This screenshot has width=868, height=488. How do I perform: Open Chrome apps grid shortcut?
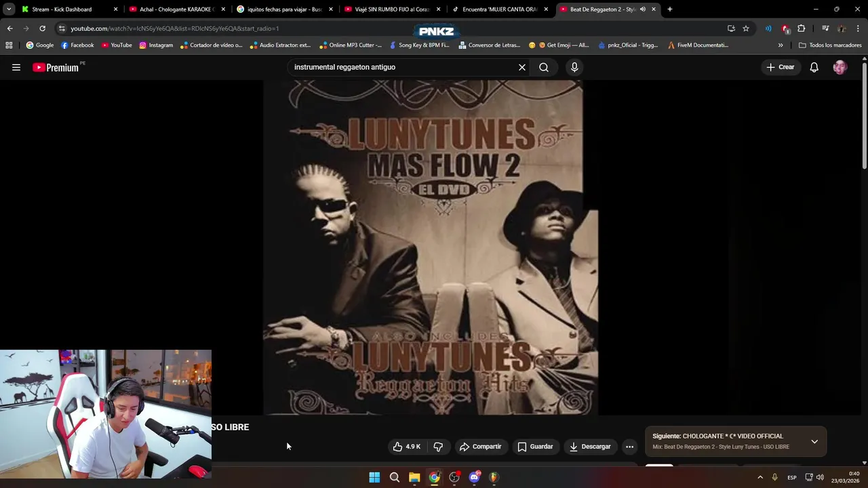click(x=9, y=45)
